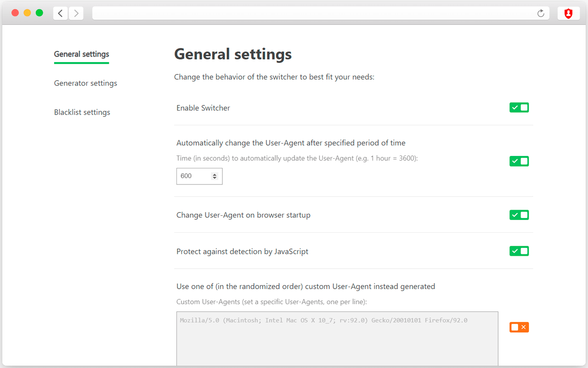
Task: Click the checkmark on browser startup toggle
Action: coord(515,214)
